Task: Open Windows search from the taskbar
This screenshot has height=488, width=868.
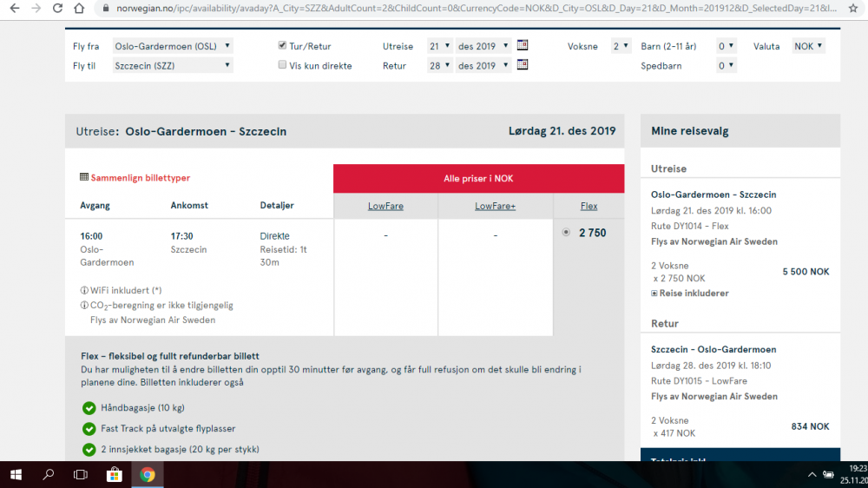Action: coord(49,475)
